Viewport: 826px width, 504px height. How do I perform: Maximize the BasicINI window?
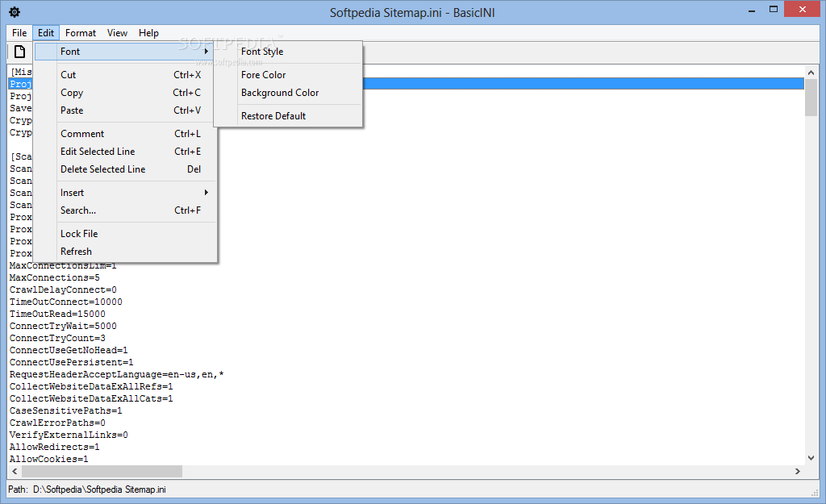click(x=774, y=10)
